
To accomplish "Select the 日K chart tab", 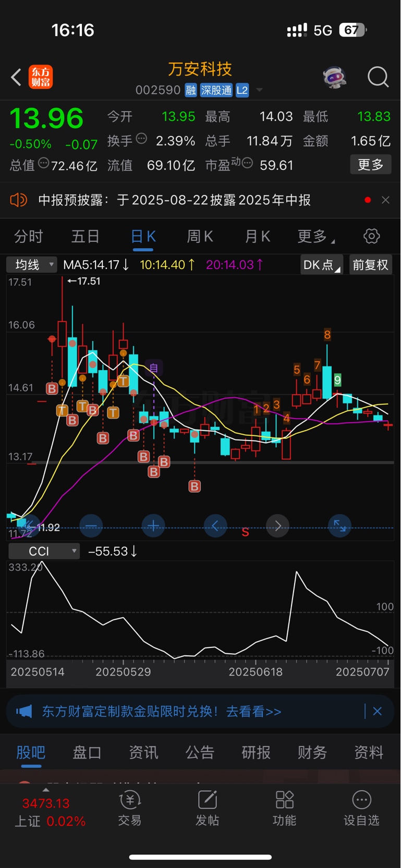I will 143,237.
